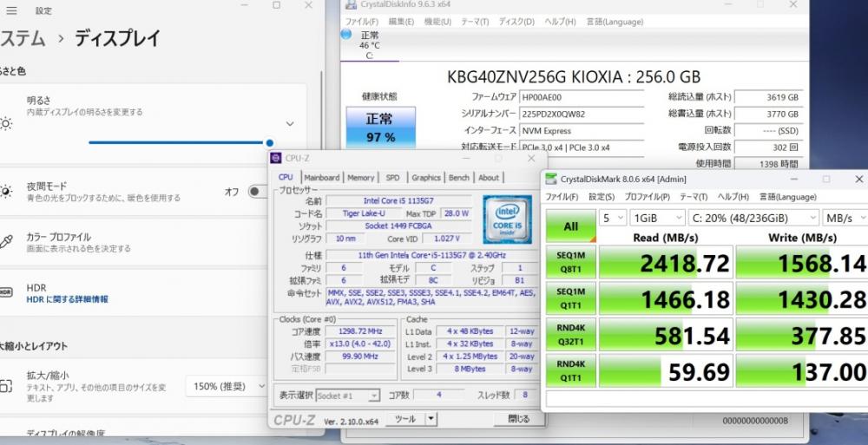The height and width of the screenshot is (445, 868).
Task: Open the MB/s unit dropdown
Action: pyautogui.click(x=845, y=218)
